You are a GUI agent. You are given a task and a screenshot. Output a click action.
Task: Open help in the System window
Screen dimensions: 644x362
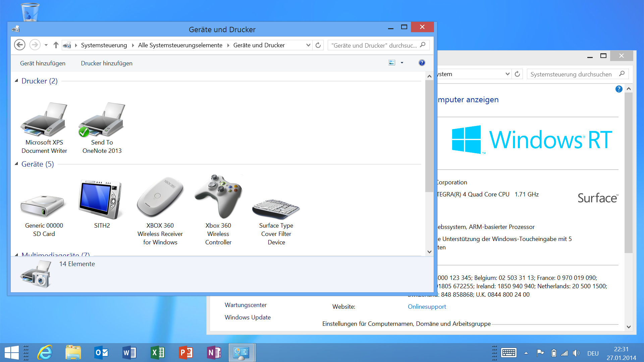[x=619, y=89]
